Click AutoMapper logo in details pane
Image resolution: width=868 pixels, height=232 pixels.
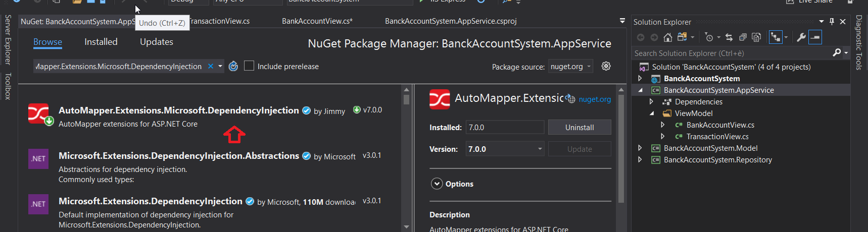(x=440, y=99)
